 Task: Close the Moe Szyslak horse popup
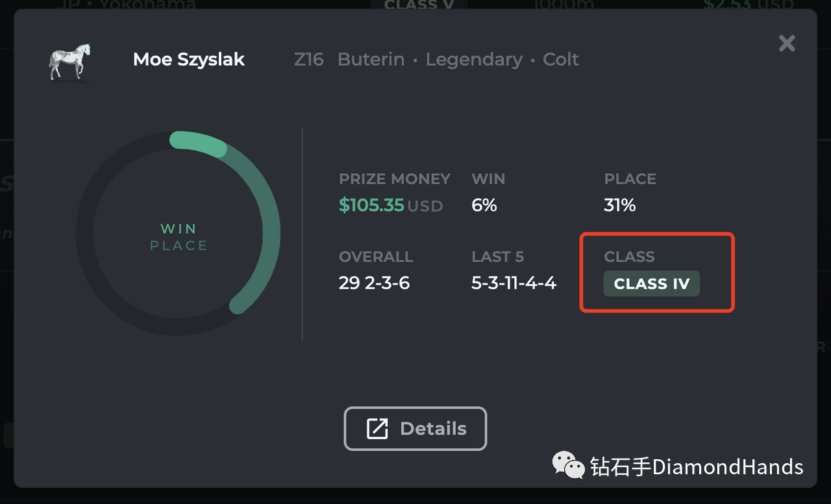[x=787, y=43]
